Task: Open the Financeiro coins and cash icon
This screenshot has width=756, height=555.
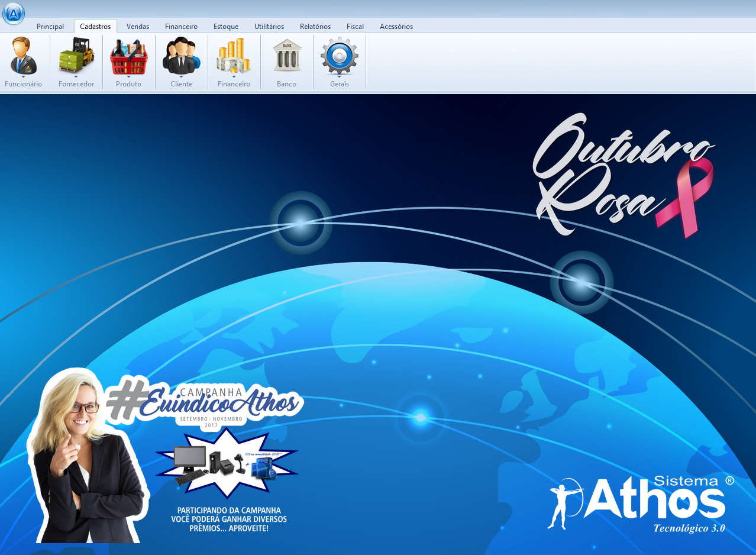Action: pos(234,56)
